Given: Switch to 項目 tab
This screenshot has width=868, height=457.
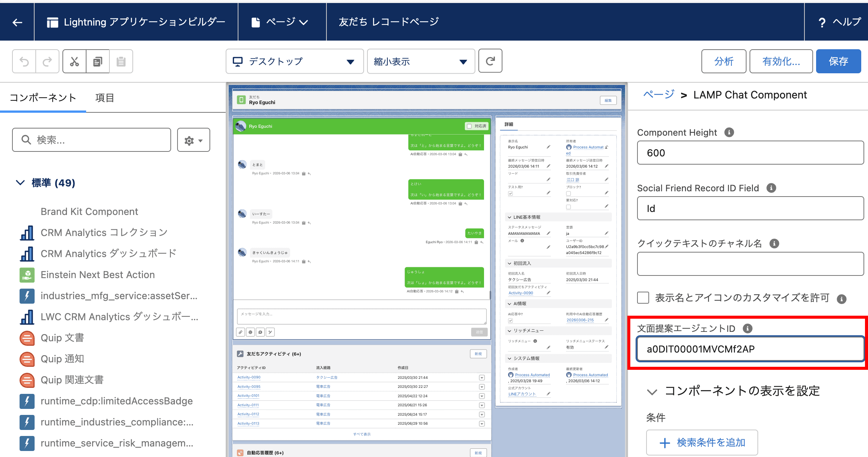Looking at the screenshot, I should (105, 98).
